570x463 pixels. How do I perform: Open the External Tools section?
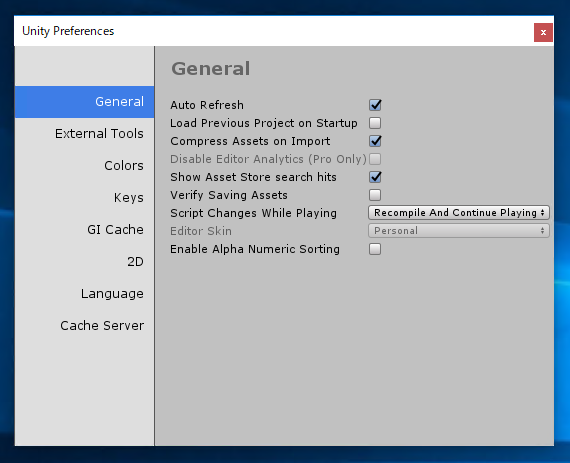coord(85,134)
